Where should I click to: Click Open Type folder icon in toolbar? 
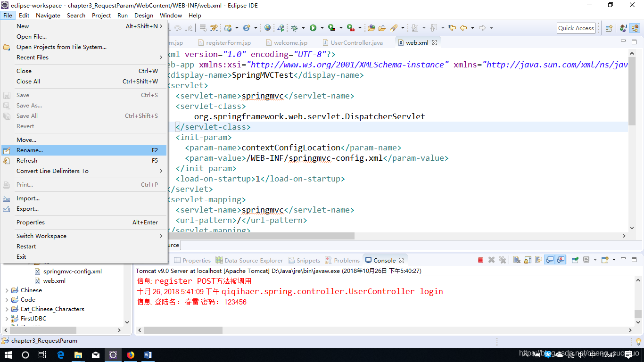[372, 28]
